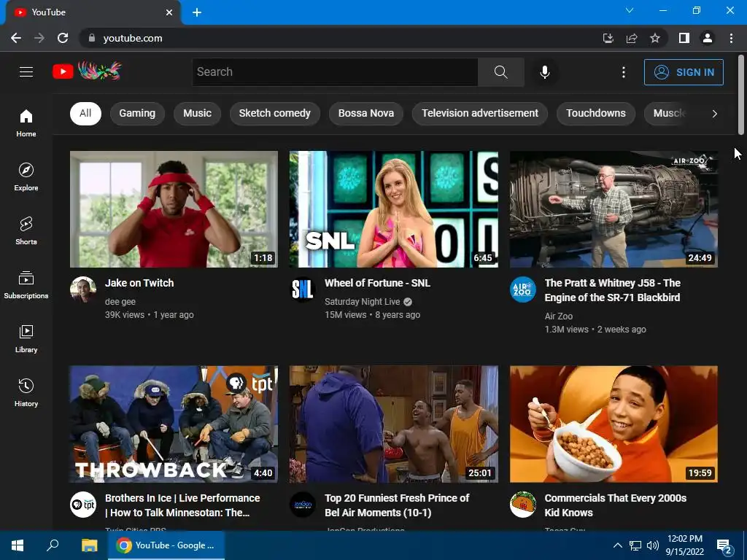The image size is (747, 560).
Task: Open Brothers In Ice Live Performance title
Action: (182, 505)
